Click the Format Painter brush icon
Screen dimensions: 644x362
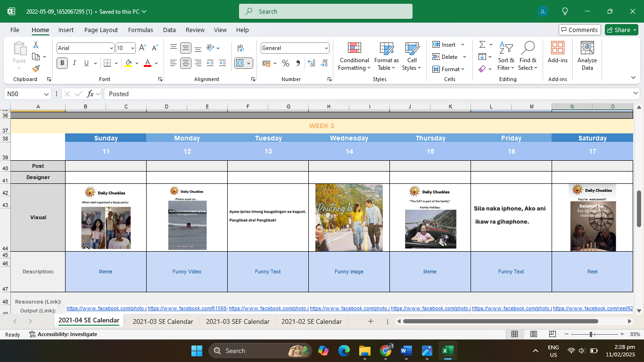[x=36, y=68]
